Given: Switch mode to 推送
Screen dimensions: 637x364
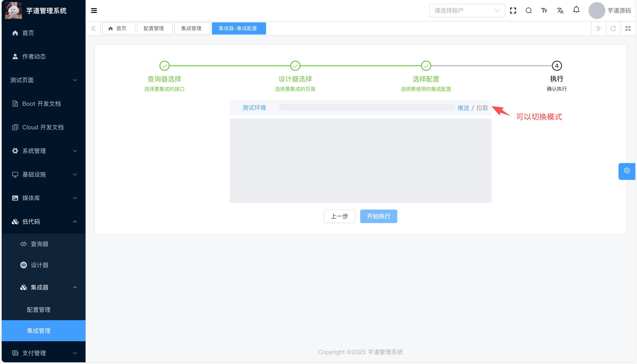Looking at the screenshot, I should [463, 108].
